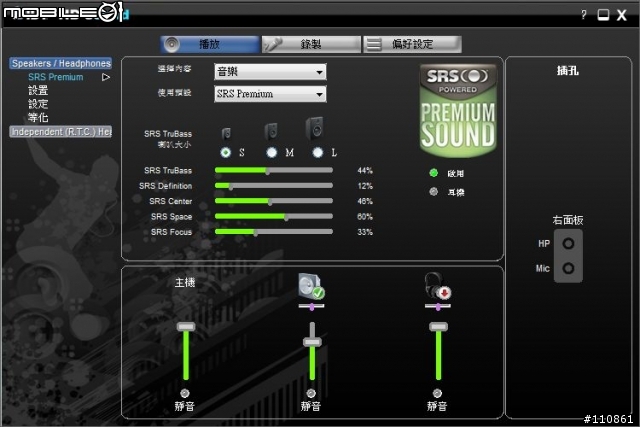Click the SRS Premium Sound logo
The height and width of the screenshot is (427, 640).
pyautogui.click(x=458, y=110)
